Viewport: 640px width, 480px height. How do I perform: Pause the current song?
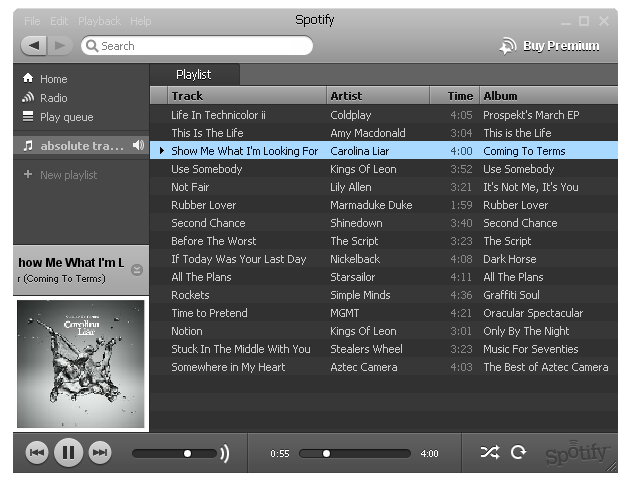68,453
